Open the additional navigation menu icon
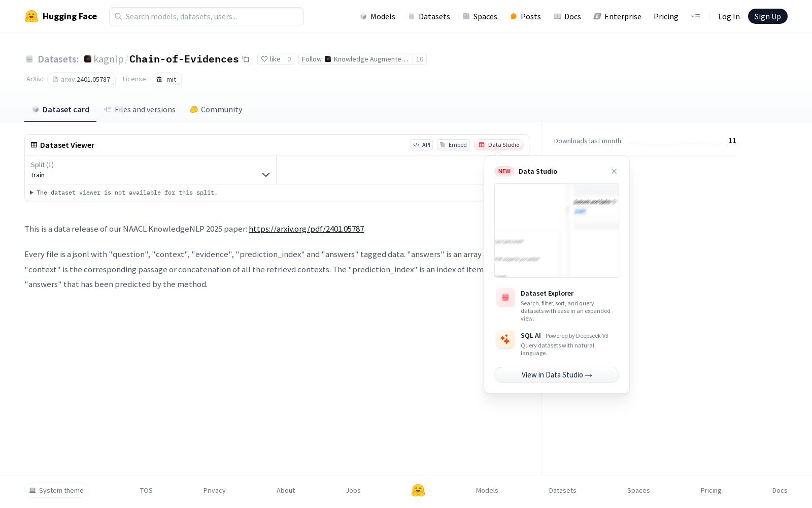 695,16
